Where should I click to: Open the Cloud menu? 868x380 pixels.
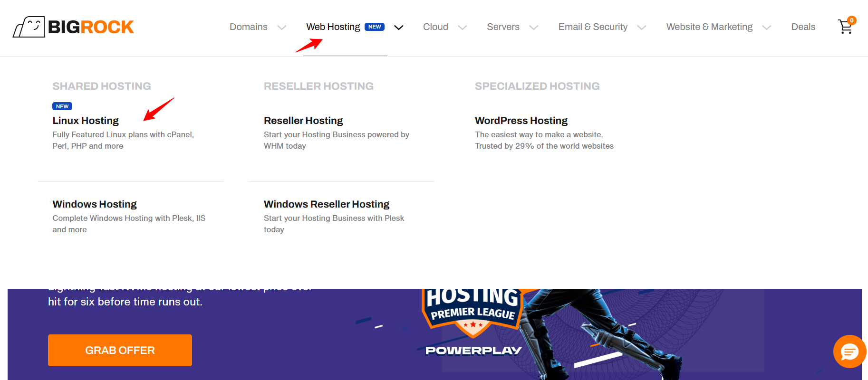point(435,27)
